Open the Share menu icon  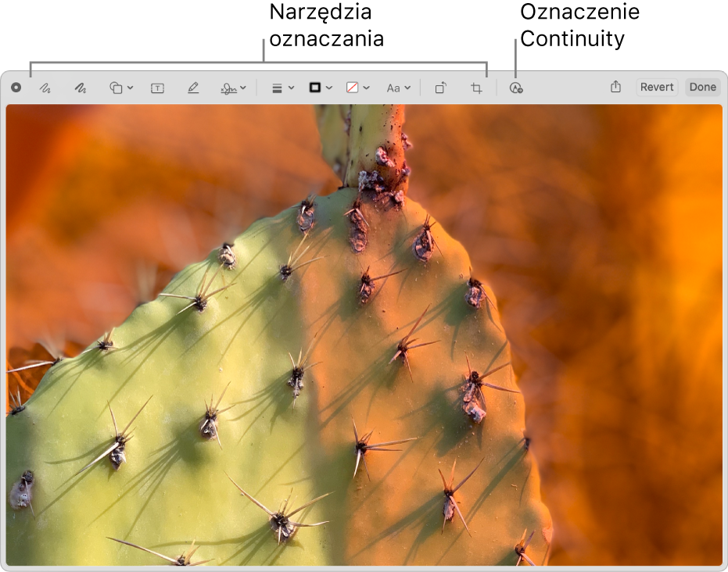(x=615, y=87)
